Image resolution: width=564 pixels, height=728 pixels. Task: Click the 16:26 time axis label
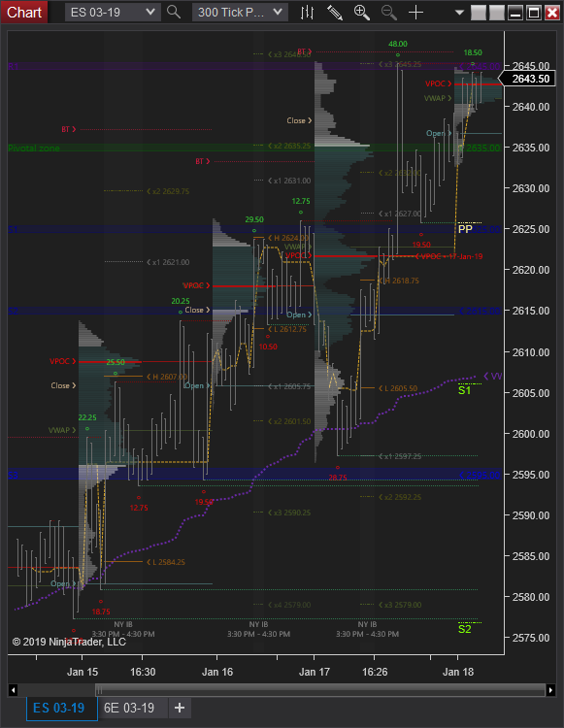tap(375, 672)
